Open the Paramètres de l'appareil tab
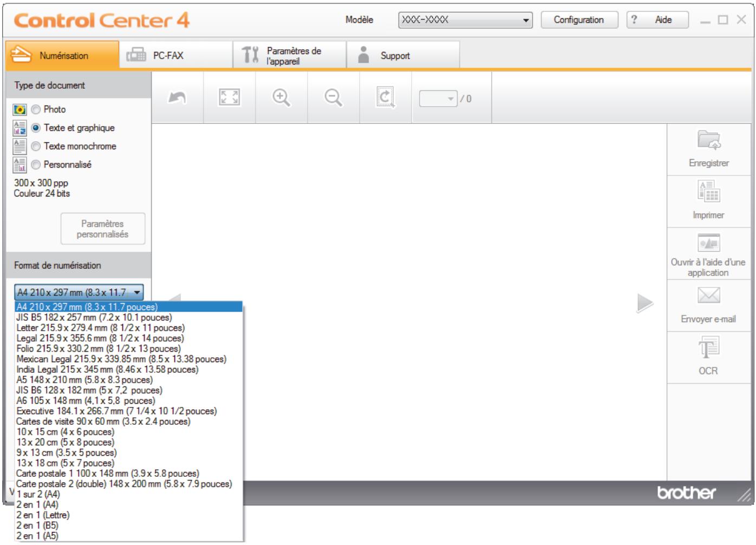756x545 pixels. (x=290, y=55)
